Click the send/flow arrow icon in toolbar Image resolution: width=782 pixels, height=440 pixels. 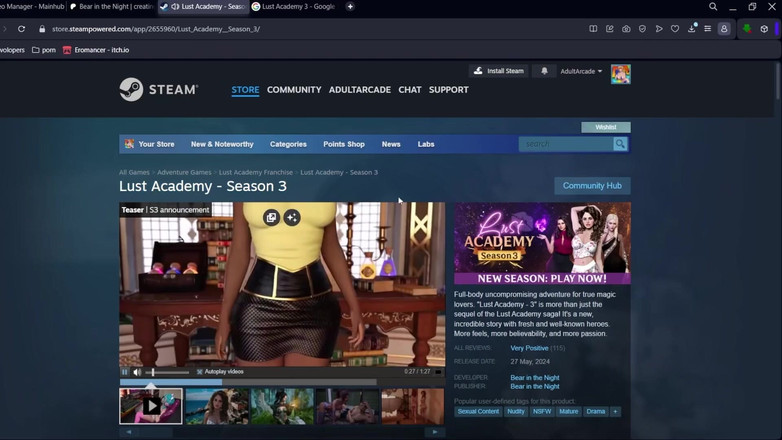659,29
